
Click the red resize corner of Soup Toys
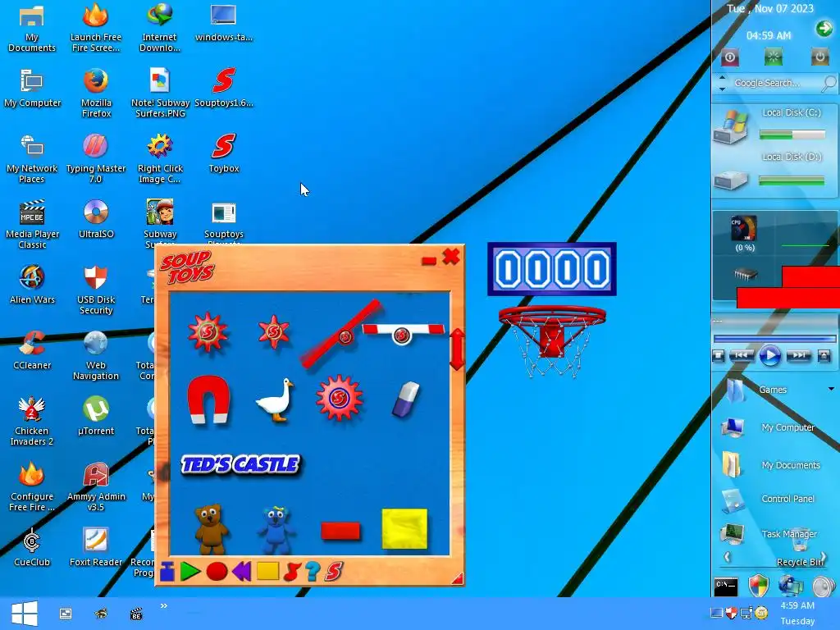tap(458, 578)
